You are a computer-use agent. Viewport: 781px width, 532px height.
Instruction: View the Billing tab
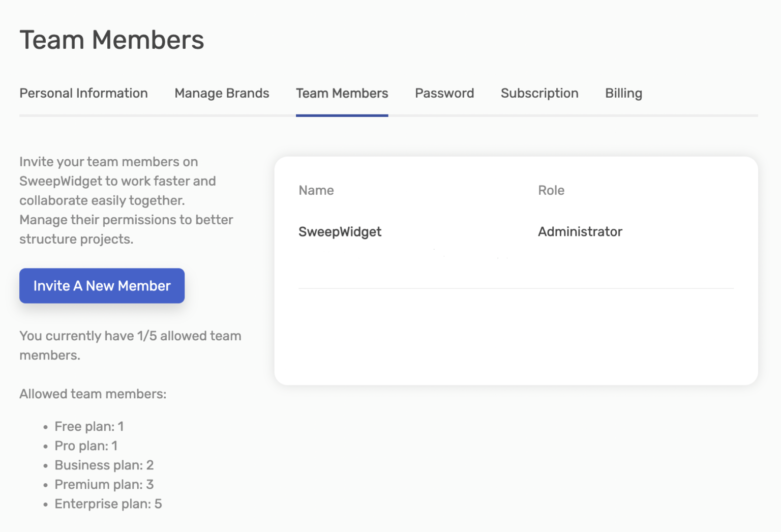(623, 93)
